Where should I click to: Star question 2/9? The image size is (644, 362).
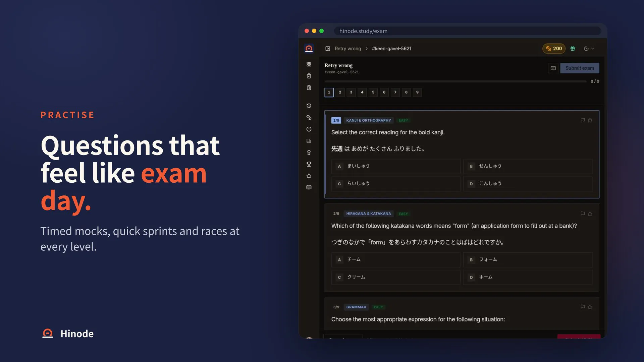[590, 214]
